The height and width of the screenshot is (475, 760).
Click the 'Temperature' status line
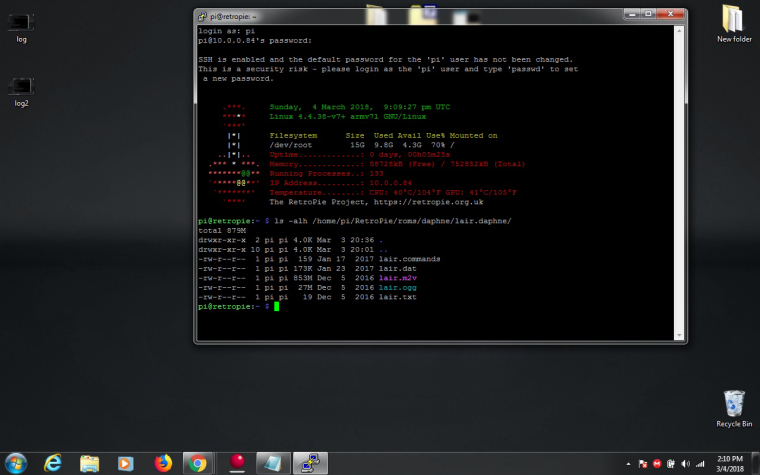(393, 192)
